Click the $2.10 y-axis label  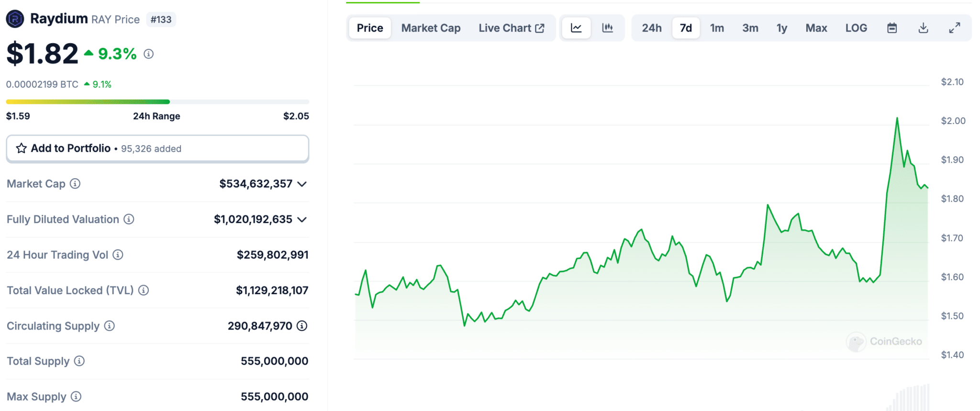pos(952,82)
